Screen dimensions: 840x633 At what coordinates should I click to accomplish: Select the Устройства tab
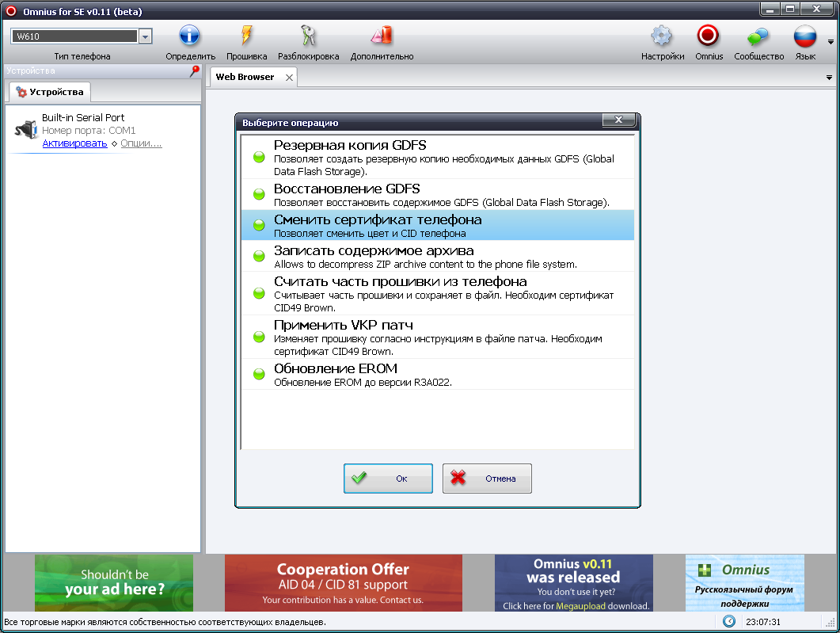coord(51,92)
